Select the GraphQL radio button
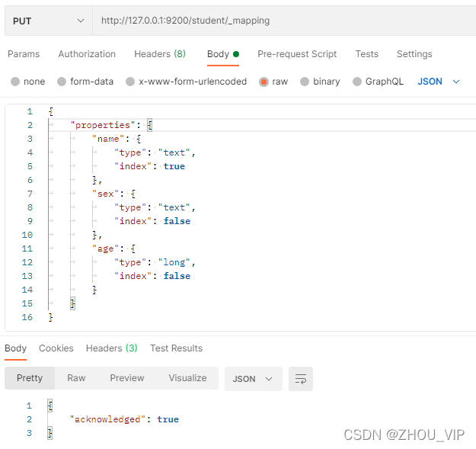The width and height of the screenshot is (476, 449). [x=357, y=82]
